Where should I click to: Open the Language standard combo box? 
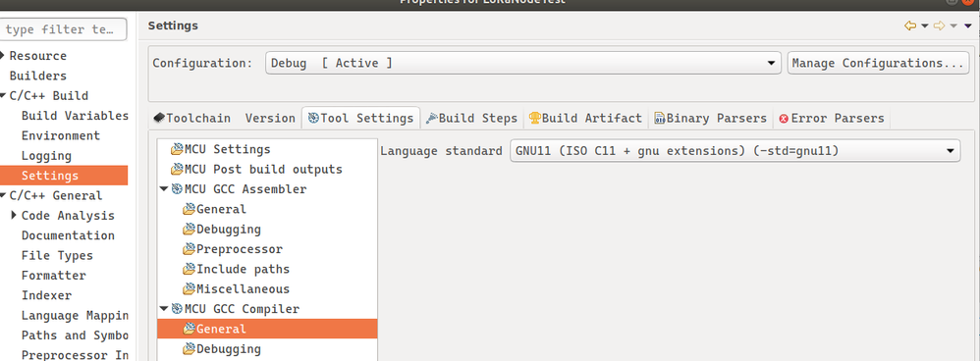pos(735,150)
